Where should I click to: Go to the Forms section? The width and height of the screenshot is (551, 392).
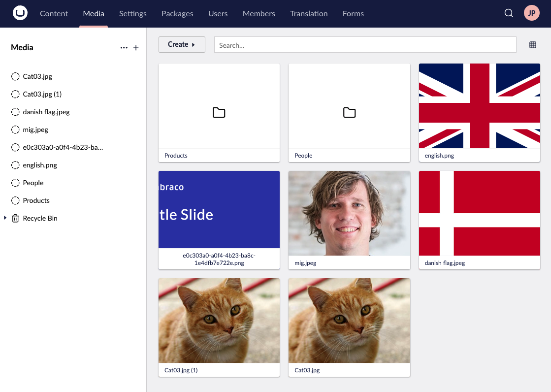click(x=353, y=13)
